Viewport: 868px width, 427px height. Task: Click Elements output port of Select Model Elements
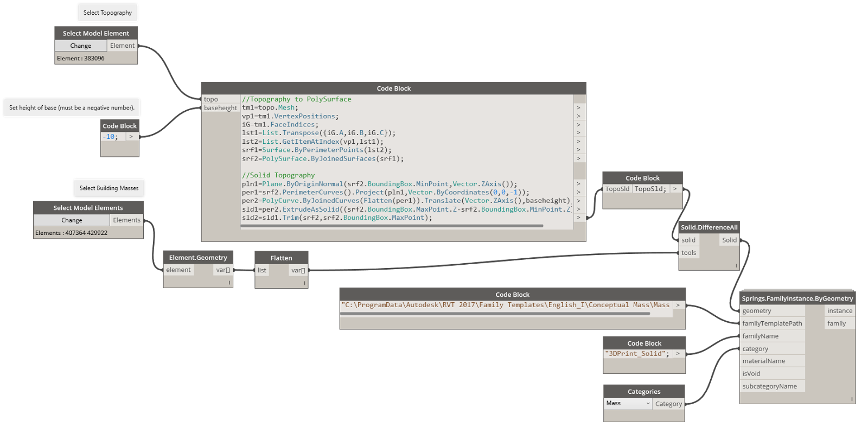pos(126,220)
